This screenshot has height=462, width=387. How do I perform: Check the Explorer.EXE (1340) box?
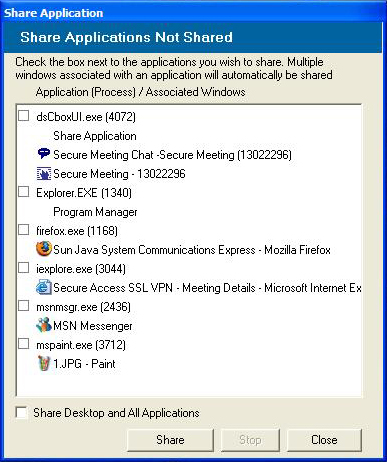click(23, 192)
